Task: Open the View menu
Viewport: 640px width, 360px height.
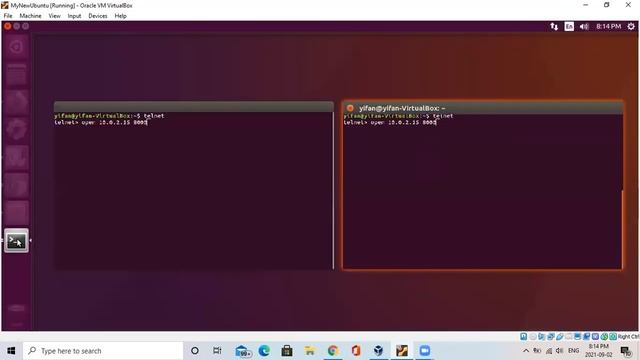Action: tap(54, 16)
